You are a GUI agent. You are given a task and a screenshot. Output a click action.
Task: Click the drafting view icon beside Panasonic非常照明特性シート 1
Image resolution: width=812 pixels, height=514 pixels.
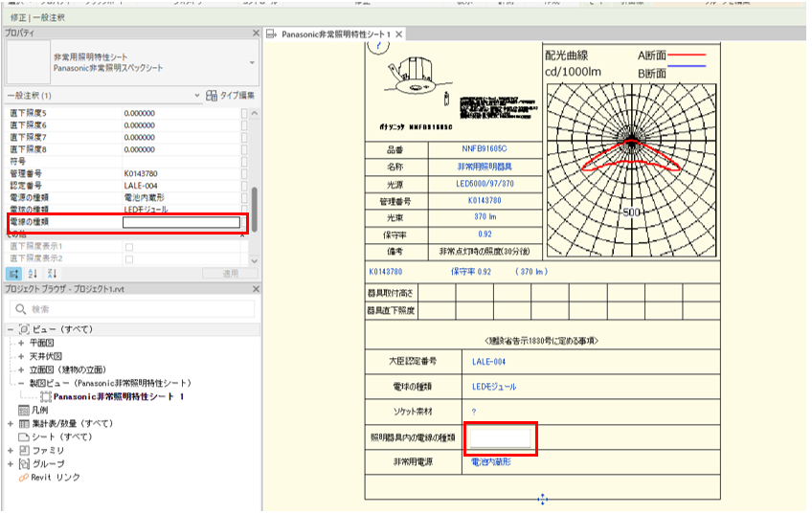coord(45,395)
